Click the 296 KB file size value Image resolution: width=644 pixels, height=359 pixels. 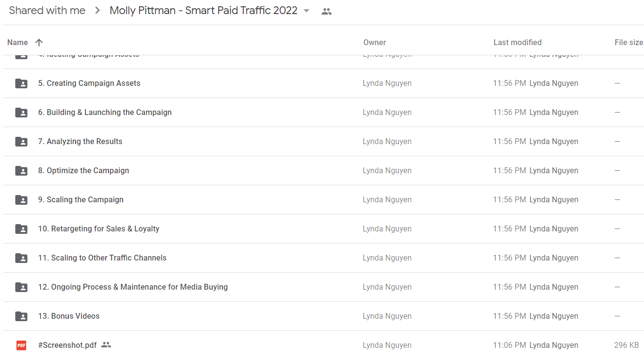[626, 345]
